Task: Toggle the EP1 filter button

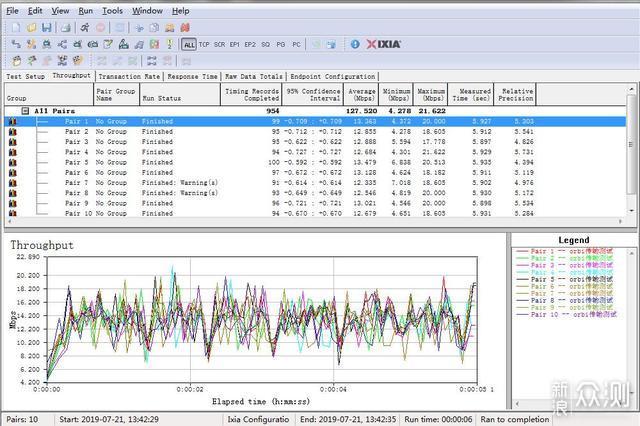Action: point(235,44)
